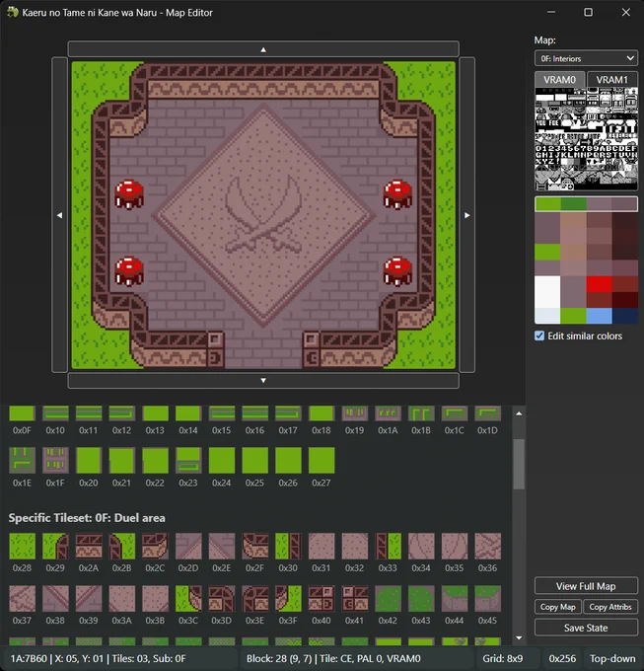
Task: Move map view up with top arrow
Action: (263, 49)
